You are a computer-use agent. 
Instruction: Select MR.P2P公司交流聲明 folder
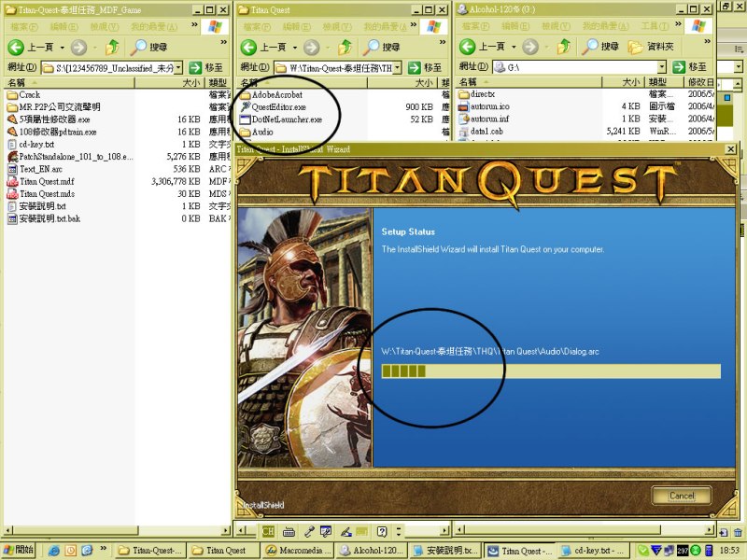[x=54, y=107]
